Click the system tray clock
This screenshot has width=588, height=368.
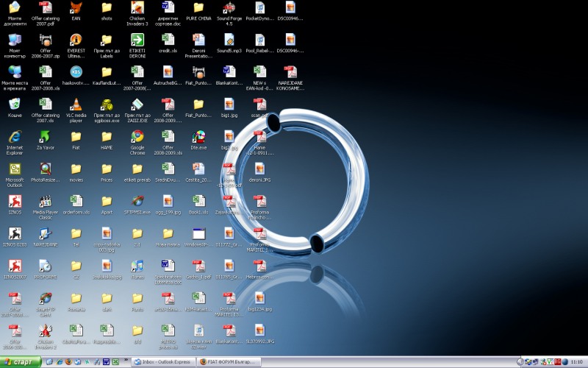click(x=577, y=362)
